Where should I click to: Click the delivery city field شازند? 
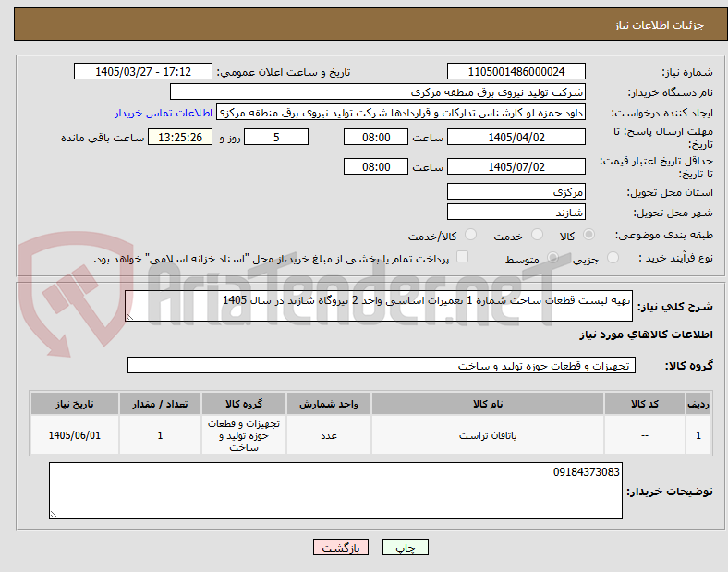516,213
